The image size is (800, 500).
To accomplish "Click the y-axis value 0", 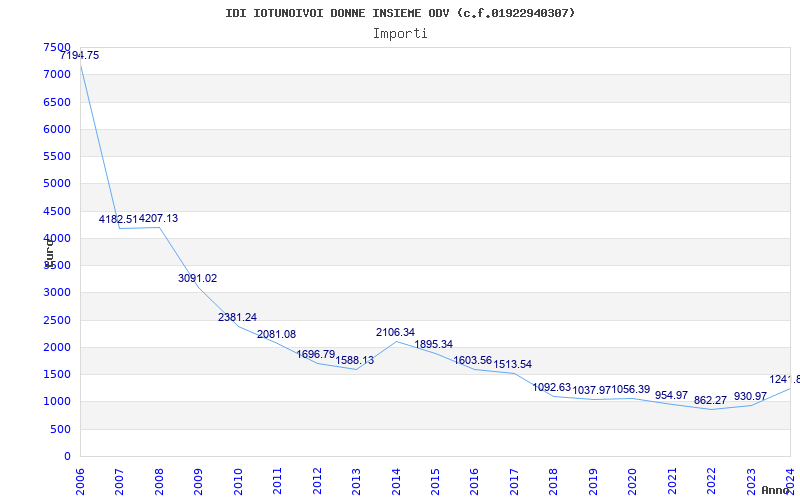I will click(x=67, y=457).
